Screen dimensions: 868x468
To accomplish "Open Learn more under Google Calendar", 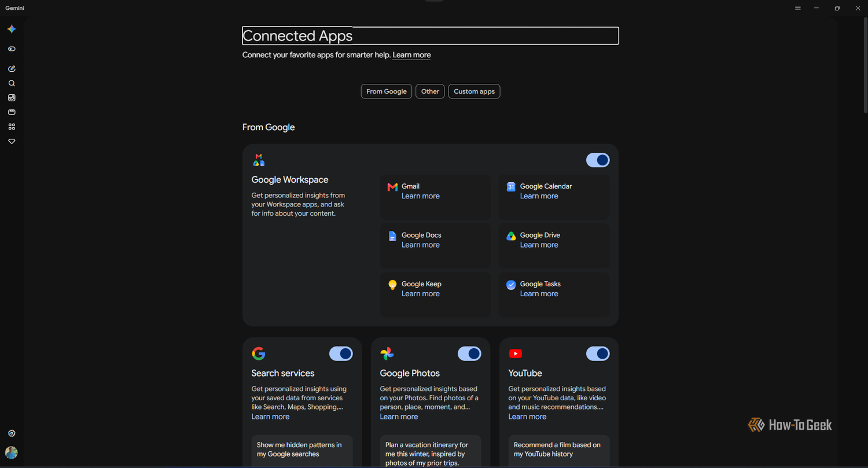I will (539, 196).
